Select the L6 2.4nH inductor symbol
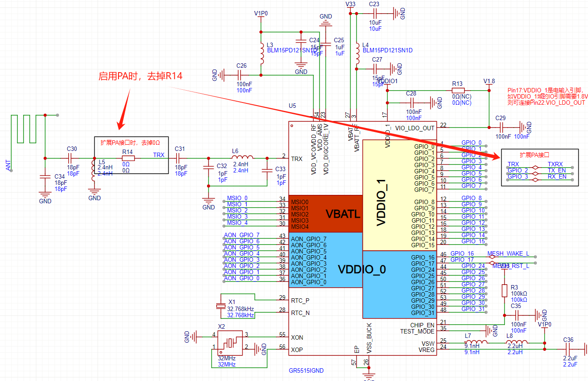The width and height of the screenshot is (588, 381). [x=242, y=158]
